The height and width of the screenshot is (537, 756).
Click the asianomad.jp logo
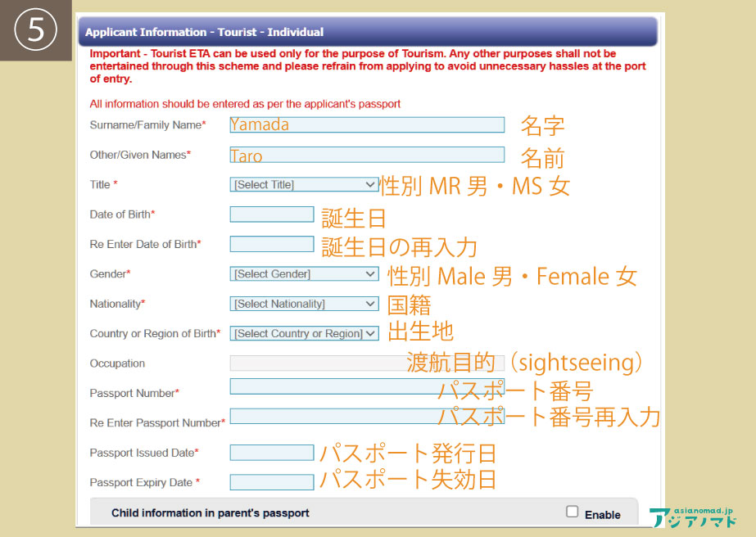(x=693, y=517)
